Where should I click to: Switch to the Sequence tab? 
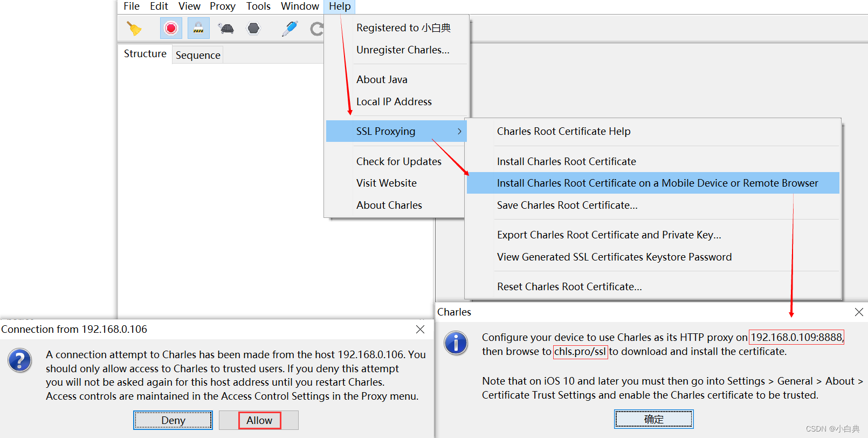[x=198, y=55]
